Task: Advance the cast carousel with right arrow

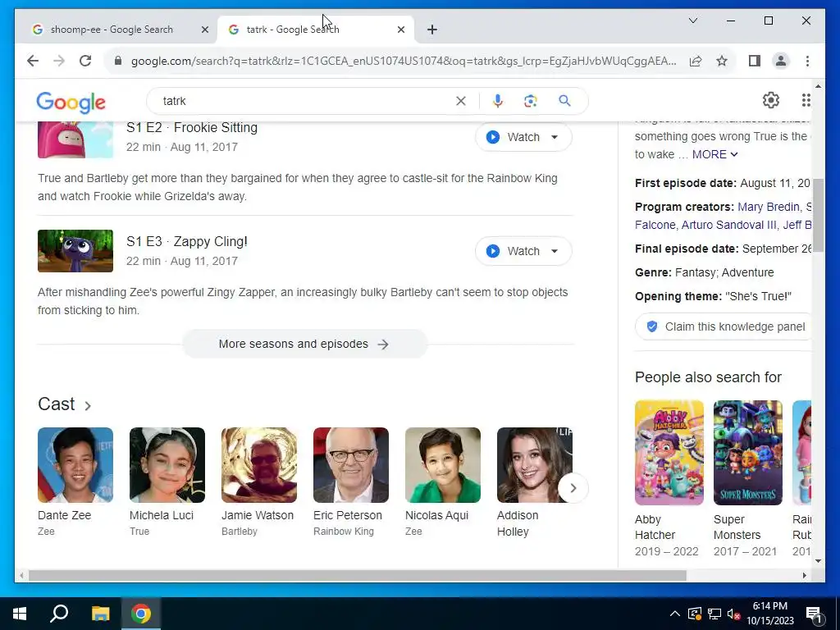Action: coord(573,488)
